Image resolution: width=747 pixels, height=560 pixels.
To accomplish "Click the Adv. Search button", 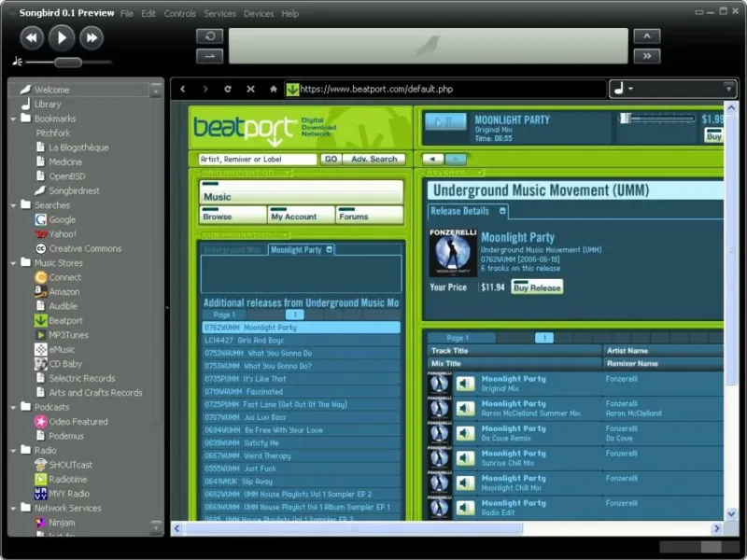I will pyautogui.click(x=374, y=159).
